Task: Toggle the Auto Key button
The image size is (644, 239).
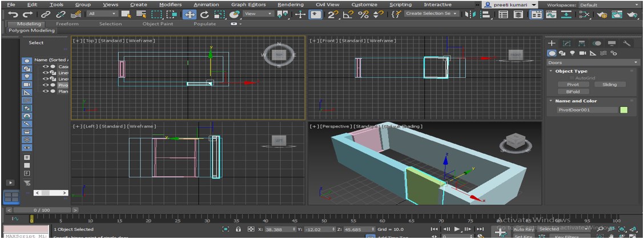Action: [523, 229]
